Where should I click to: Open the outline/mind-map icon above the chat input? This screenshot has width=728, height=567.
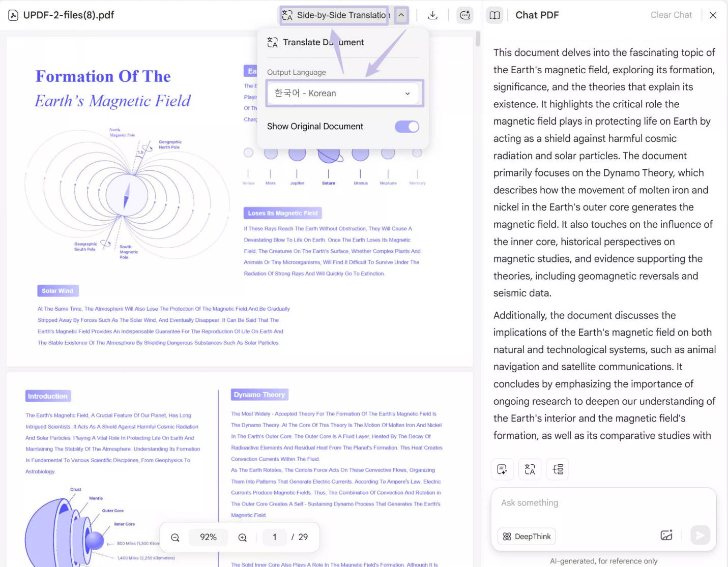(x=557, y=469)
